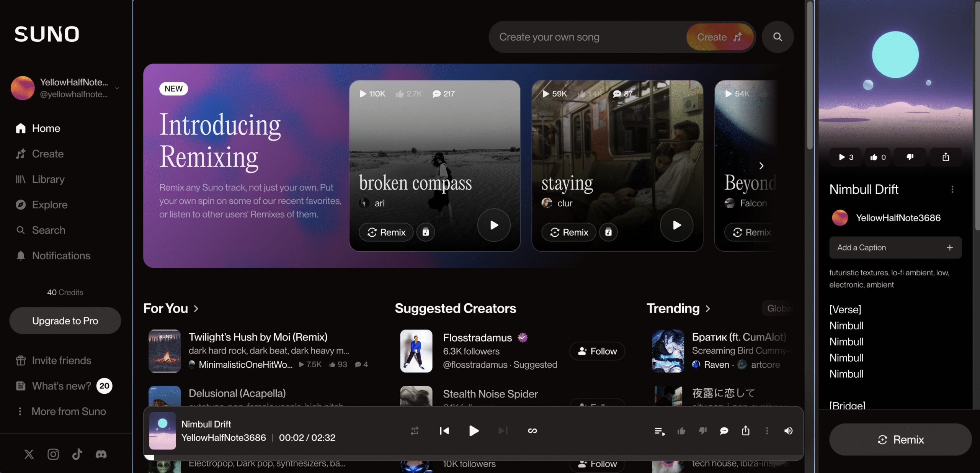Play Nimbull Drift in the player bar
Viewport: 980px width, 473px height.
pos(474,431)
